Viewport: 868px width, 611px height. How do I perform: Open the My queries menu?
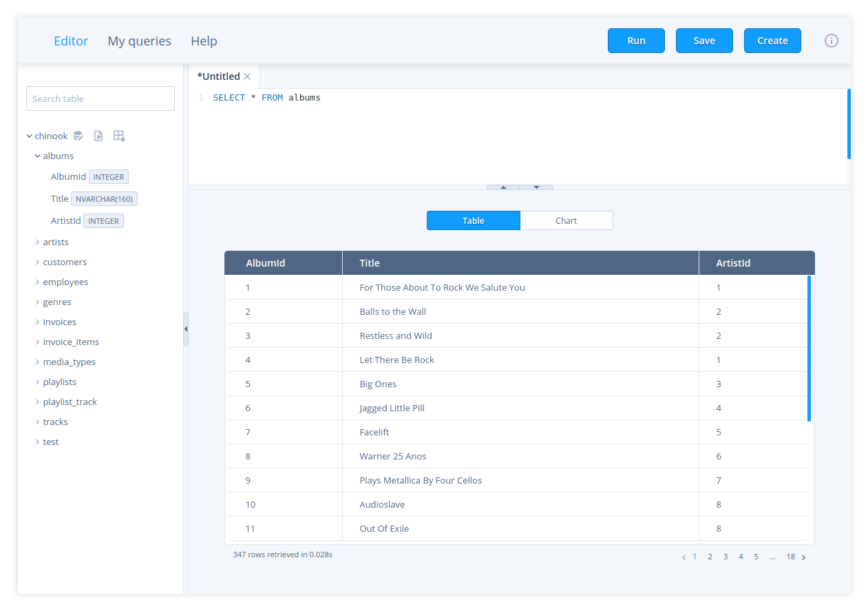139,41
